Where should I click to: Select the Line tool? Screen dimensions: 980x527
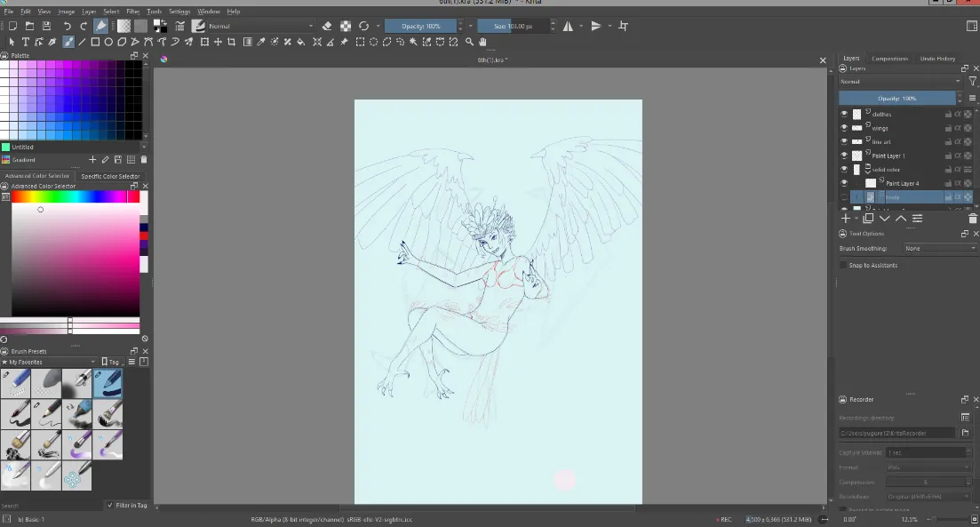[x=82, y=42]
